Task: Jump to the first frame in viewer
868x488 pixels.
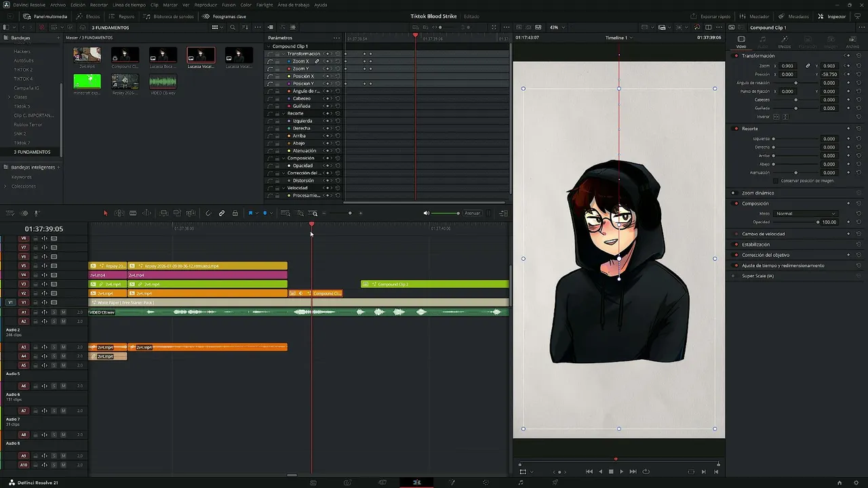Action: coord(589,472)
